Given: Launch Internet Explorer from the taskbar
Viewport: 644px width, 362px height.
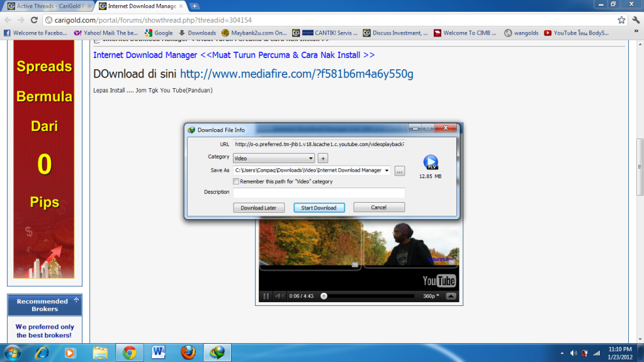Looking at the screenshot, I should click(42, 353).
